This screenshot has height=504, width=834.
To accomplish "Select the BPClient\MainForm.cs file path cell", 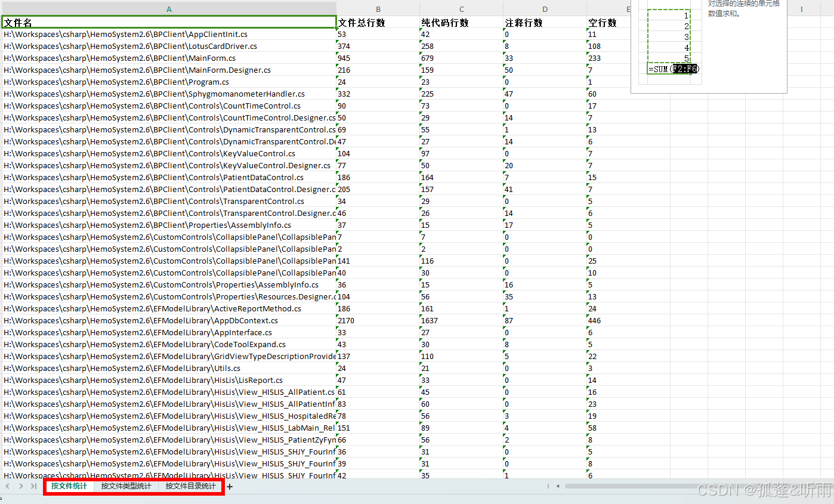I will (169, 58).
